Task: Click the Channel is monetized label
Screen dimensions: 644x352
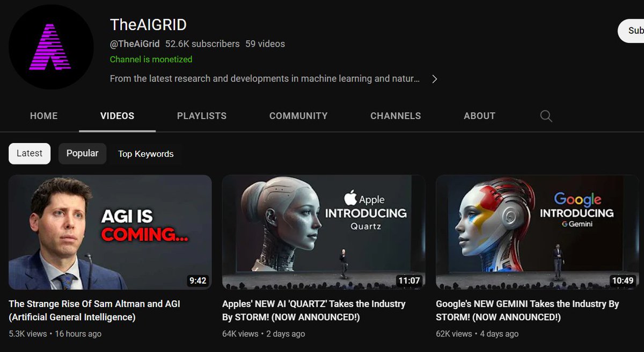Action: (x=151, y=60)
